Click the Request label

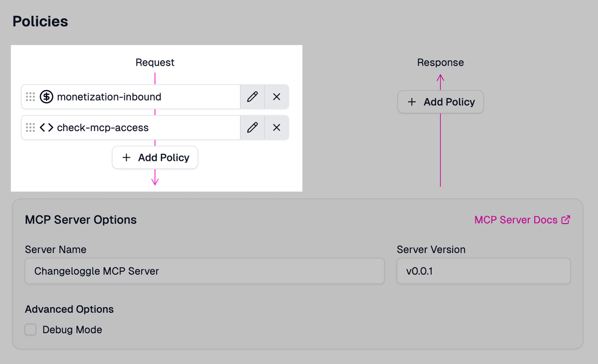point(155,62)
